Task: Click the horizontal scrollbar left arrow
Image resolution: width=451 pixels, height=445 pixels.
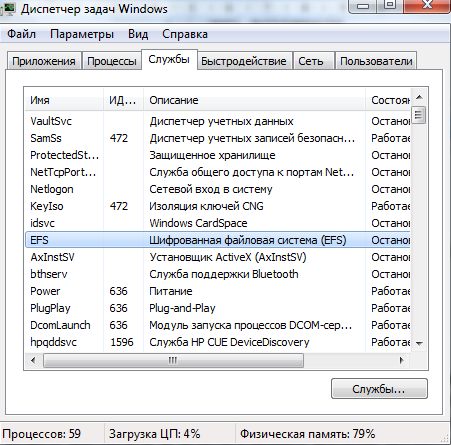Action: pos(33,360)
